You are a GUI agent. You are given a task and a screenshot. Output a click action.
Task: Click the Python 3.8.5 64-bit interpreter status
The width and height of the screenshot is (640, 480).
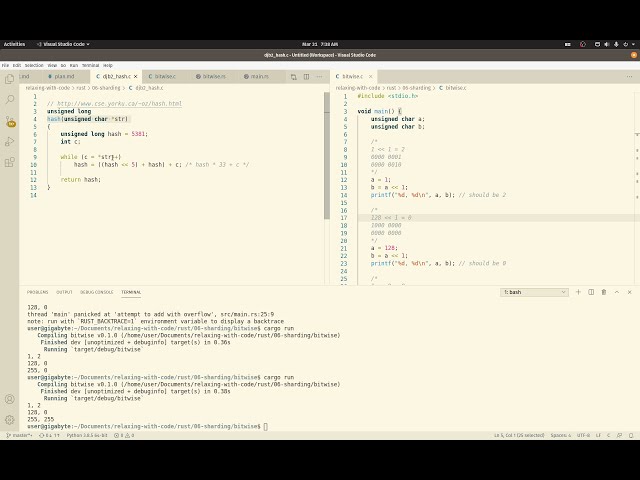pyautogui.click(x=87, y=436)
